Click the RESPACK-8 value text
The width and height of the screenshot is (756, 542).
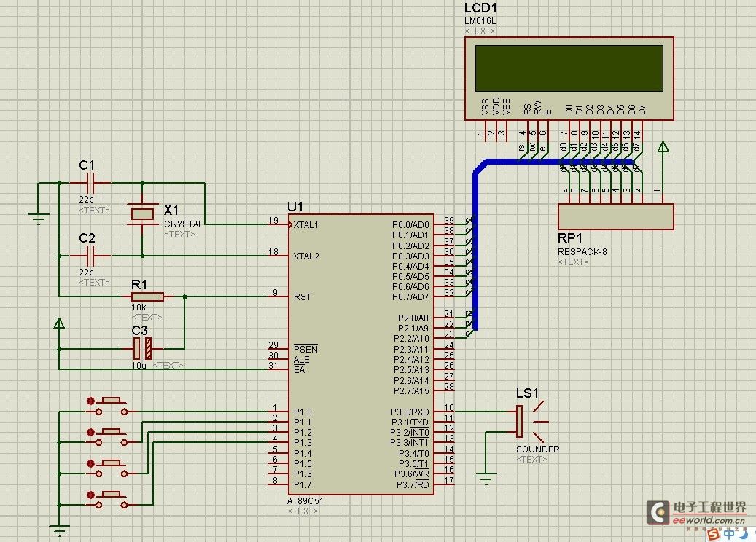click(x=582, y=251)
